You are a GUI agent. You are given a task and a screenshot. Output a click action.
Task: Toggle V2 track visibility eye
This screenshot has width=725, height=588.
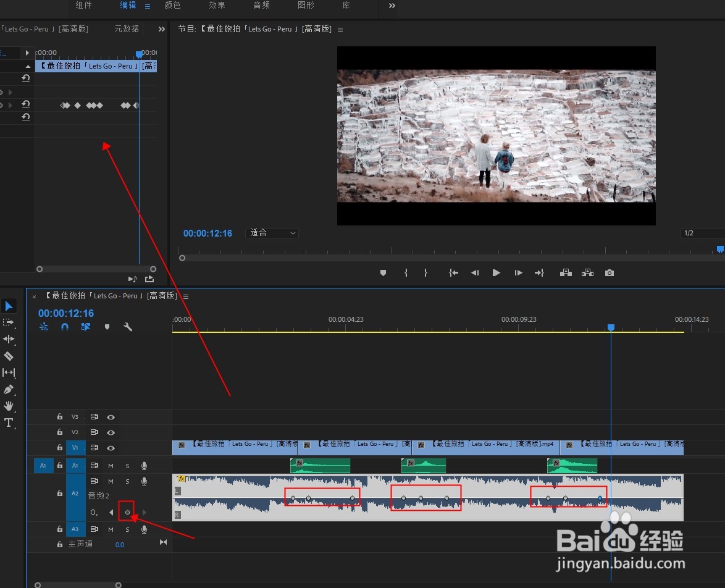[x=111, y=432]
